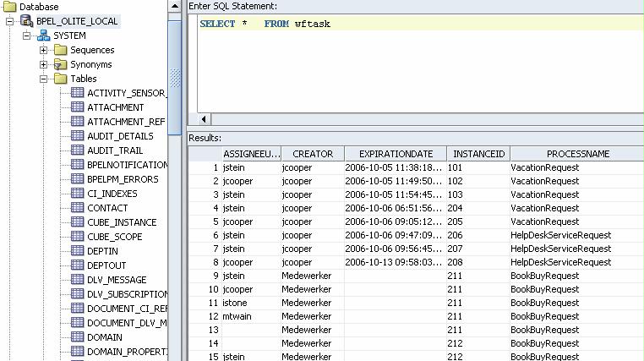The width and height of the screenshot is (644, 361).
Task: Click the ATTACHMENT table icon
Action: (77, 107)
